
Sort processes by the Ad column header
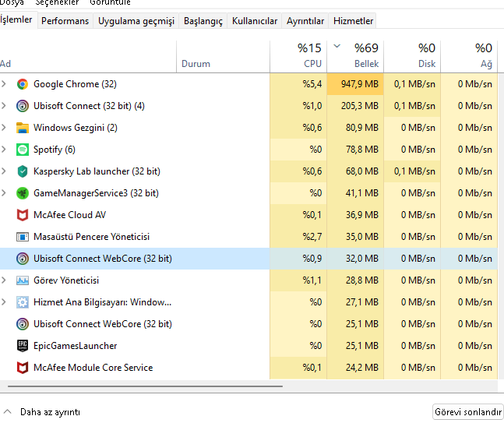88,57
